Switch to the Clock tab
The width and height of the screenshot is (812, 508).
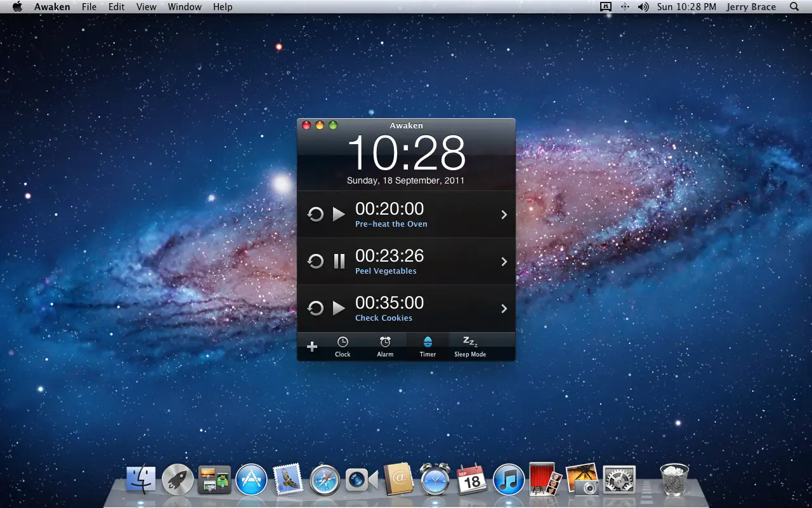pyautogui.click(x=343, y=347)
